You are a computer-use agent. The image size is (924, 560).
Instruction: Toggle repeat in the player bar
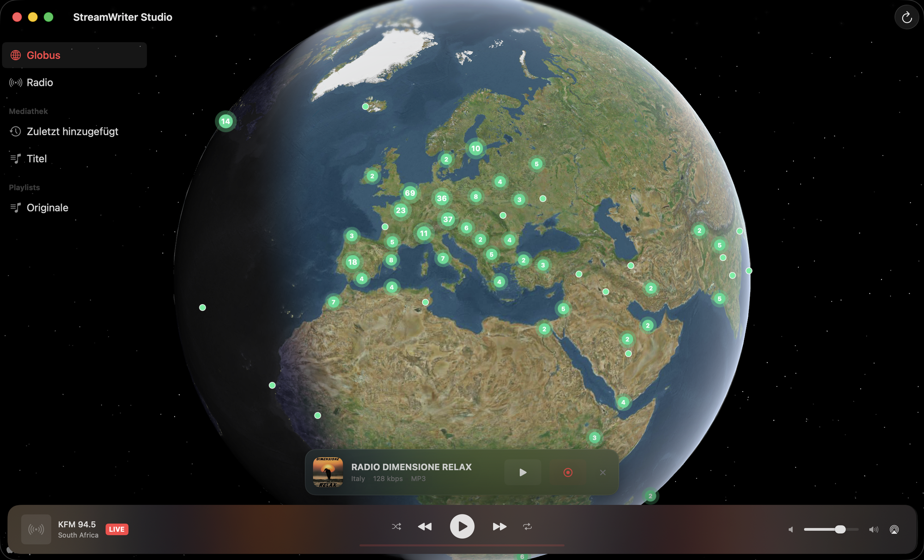pos(528,527)
